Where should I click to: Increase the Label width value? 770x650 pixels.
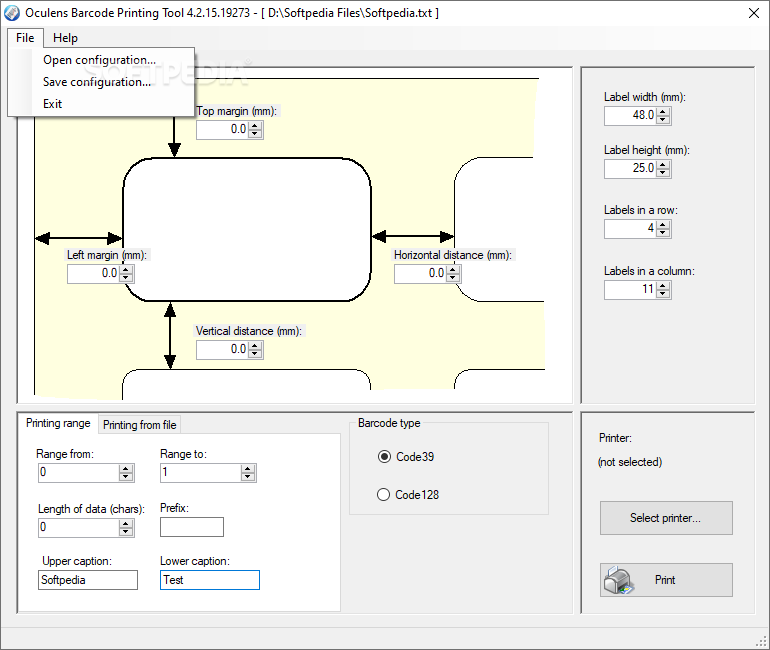point(663,112)
